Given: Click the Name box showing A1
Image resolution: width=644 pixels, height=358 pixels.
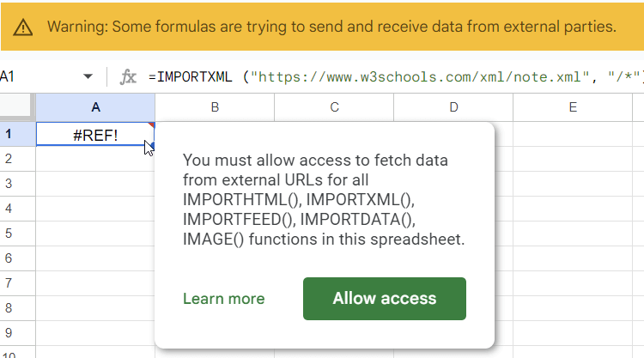Looking at the screenshot, I should pyautogui.click(x=34, y=77).
